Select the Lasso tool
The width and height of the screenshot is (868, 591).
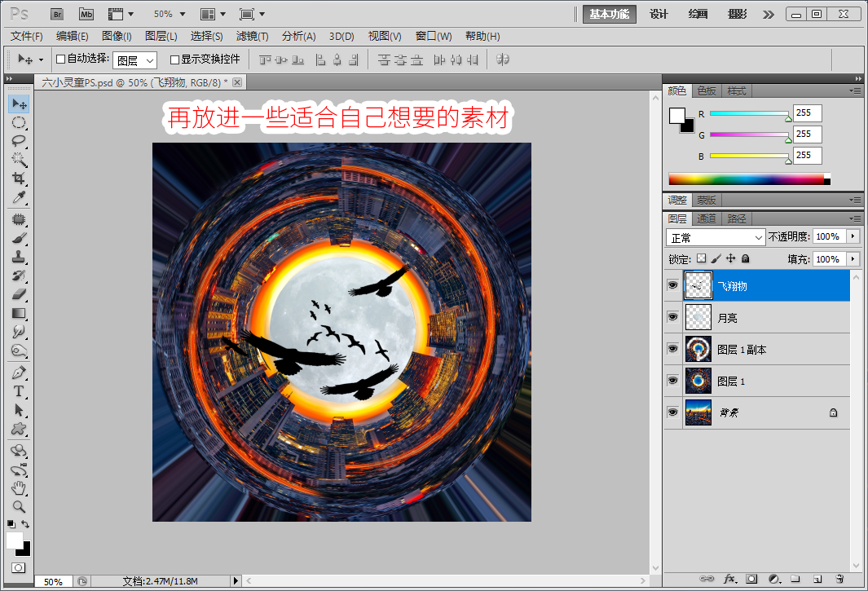coord(19,141)
